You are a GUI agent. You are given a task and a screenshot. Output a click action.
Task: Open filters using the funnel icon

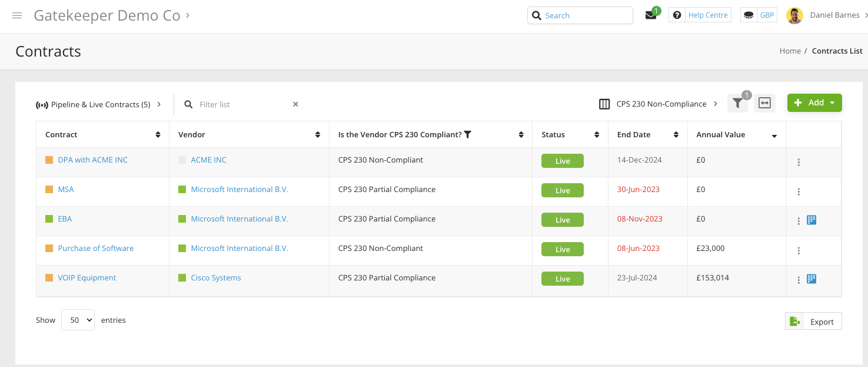(737, 103)
